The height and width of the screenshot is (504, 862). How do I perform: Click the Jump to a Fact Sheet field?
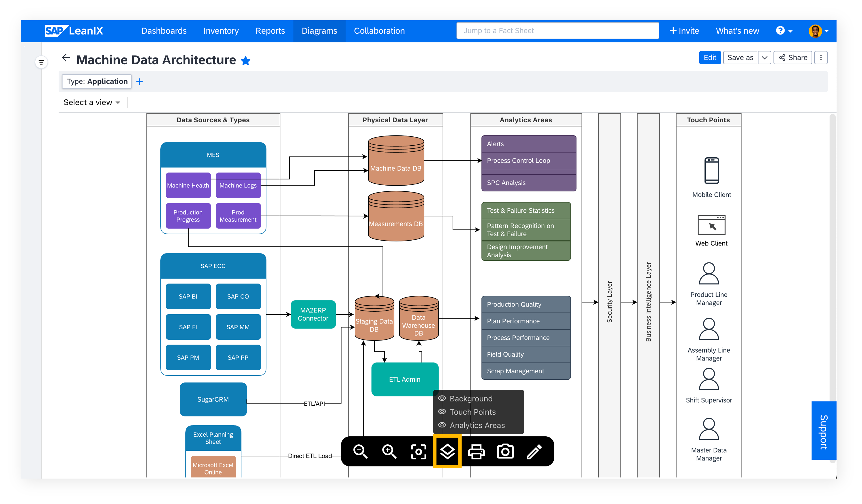(x=558, y=31)
